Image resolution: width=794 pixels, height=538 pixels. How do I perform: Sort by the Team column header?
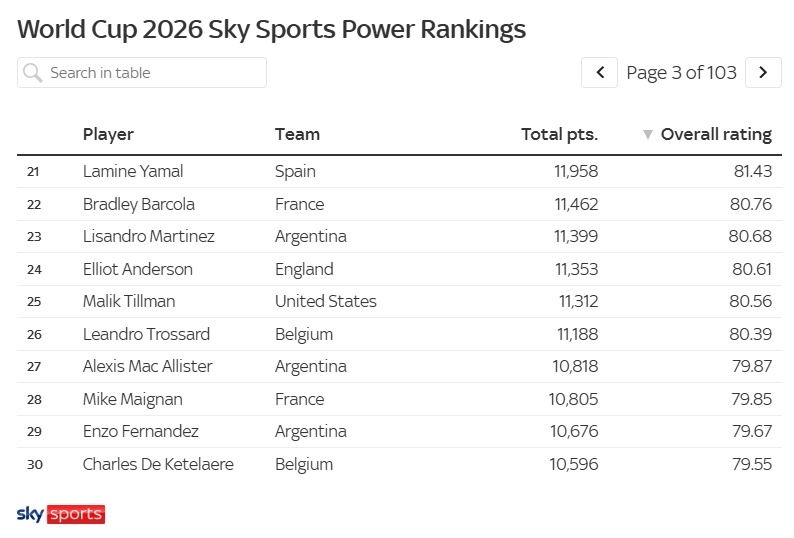click(x=297, y=134)
